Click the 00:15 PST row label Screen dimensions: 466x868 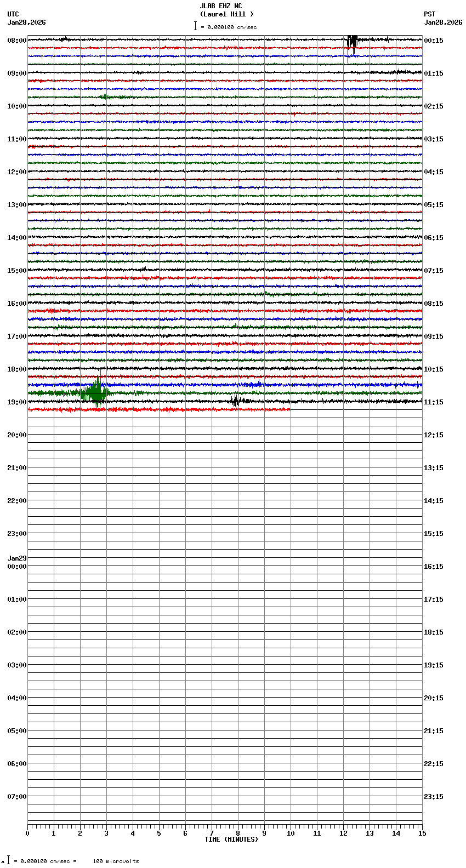[x=434, y=41]
